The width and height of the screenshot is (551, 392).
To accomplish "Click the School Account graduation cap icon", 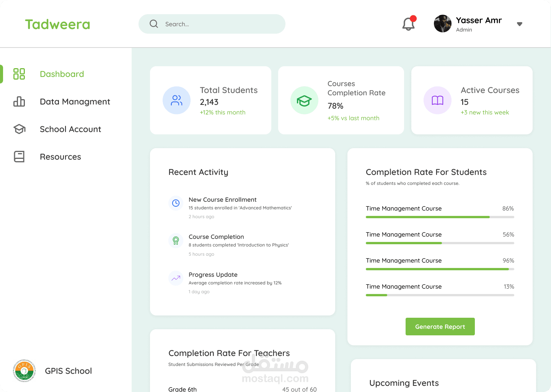I will [x=20, y=129].
